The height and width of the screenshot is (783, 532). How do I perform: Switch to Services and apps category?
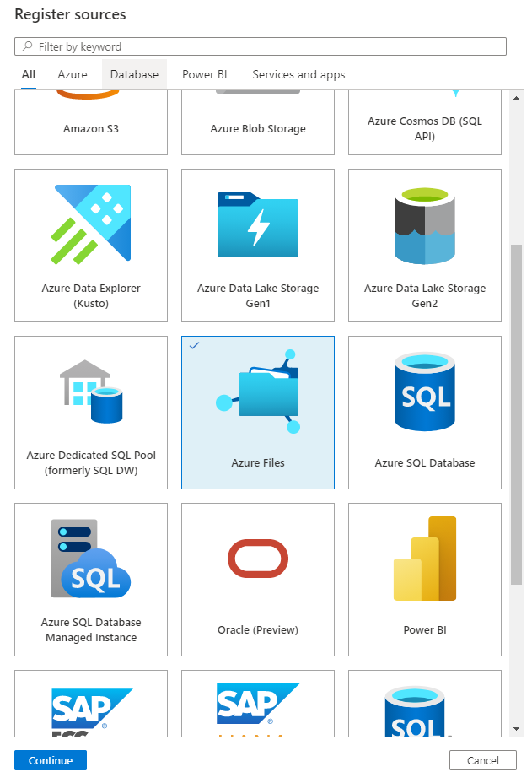click(x=298, y=74)
